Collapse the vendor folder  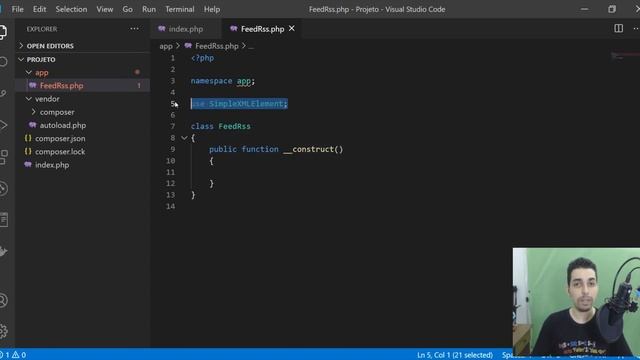[29, 99]
